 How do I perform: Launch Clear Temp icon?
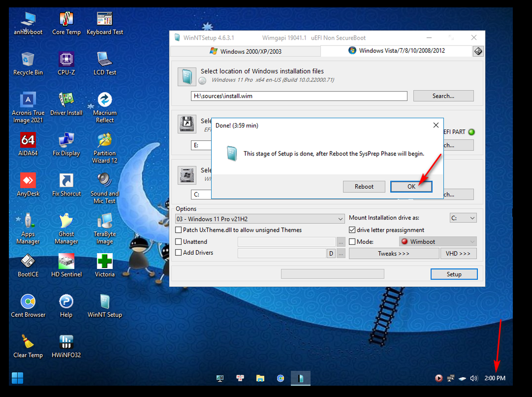[28, 346]
